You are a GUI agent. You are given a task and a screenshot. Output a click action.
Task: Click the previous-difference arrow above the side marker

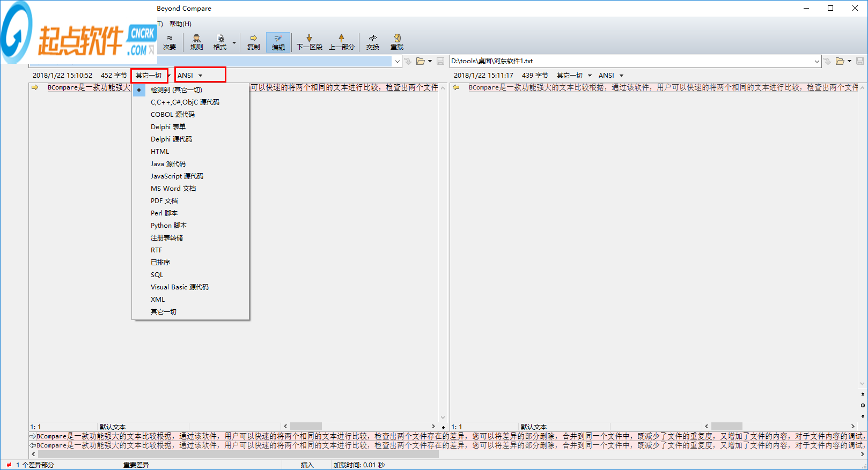point(863,394)
